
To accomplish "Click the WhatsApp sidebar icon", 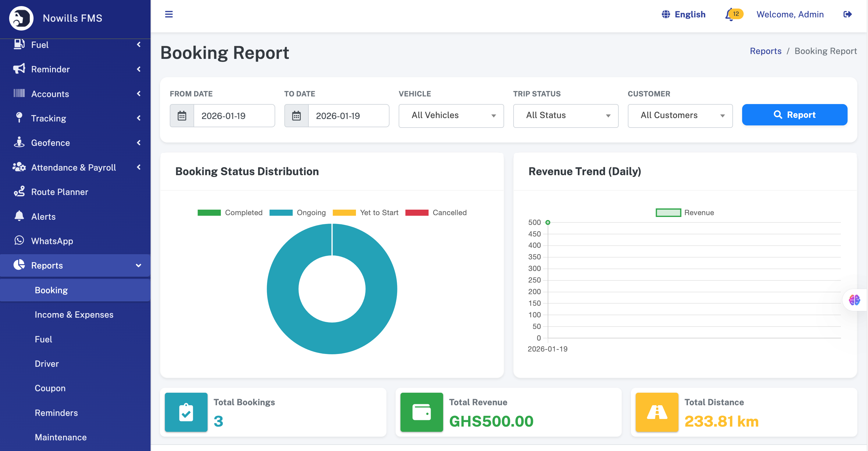I will pos(19,240).
